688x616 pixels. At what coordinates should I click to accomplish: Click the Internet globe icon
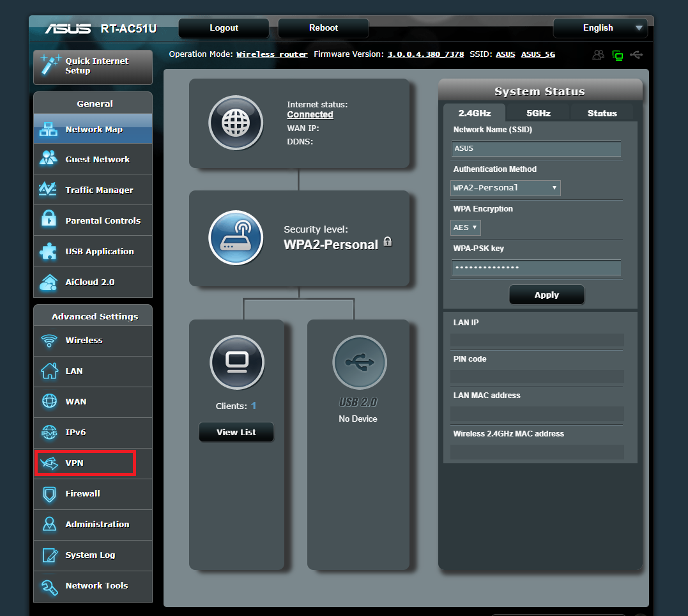pos(236,123)
